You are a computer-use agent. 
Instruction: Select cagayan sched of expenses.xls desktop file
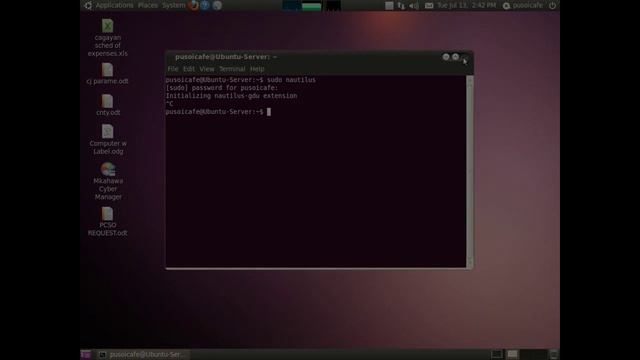[x=107, y=38]
